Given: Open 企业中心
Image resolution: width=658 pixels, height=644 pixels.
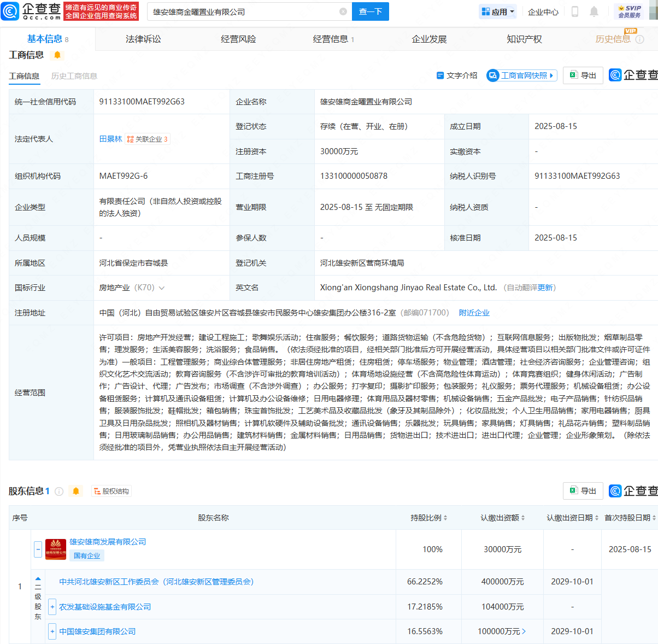Looking at the screenshot, I should pos(543,12).
